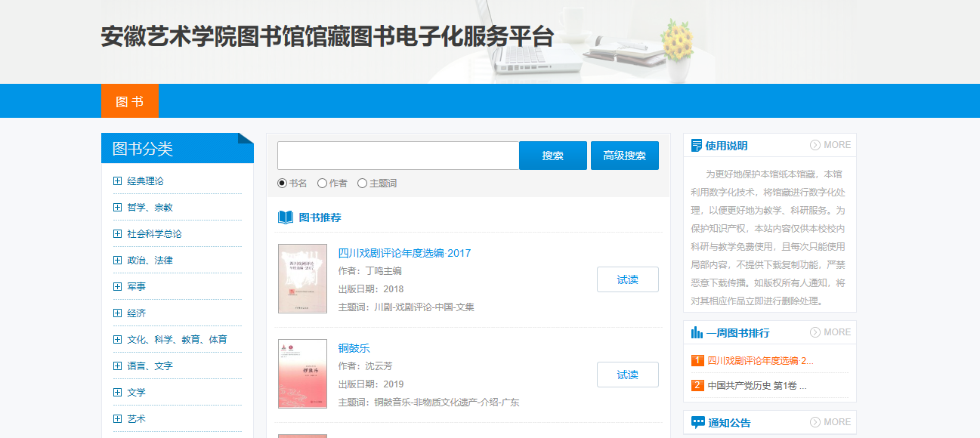The width and height of the screenshot is (980, 438).
Task: Expand the 政治、法律 category node
Action: (x=117, y=261)
